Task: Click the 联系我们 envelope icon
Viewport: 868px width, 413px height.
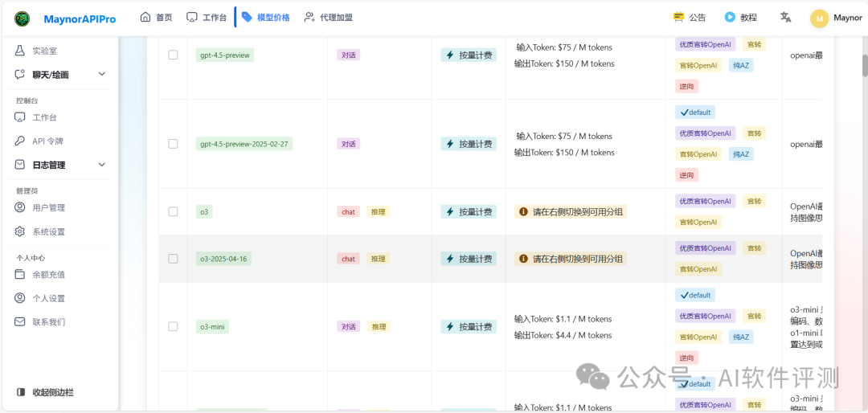Action: click(20, 321)
